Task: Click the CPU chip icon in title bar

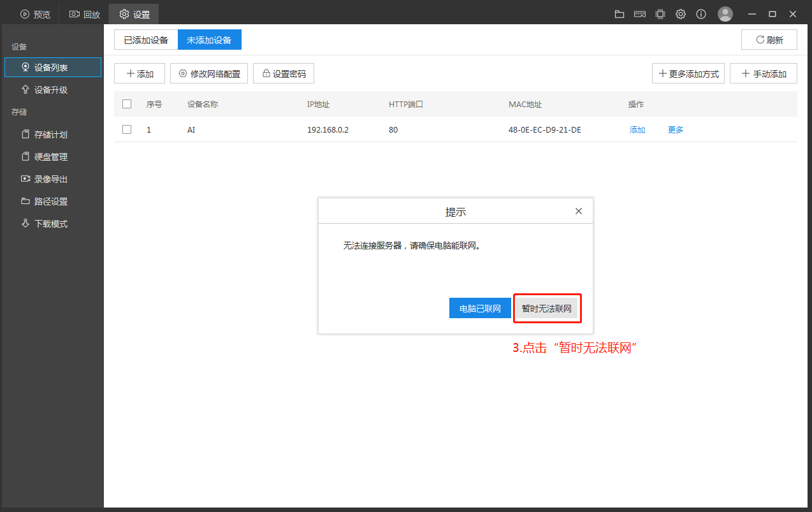Action: (x=660, y=14)
